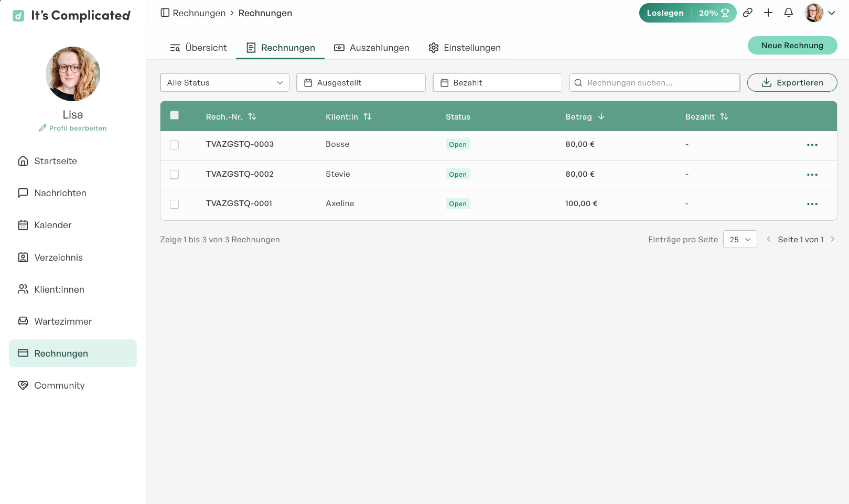Click client name Stevie
The width and height of the screenshot is (849, 504).
pos(338,174)
